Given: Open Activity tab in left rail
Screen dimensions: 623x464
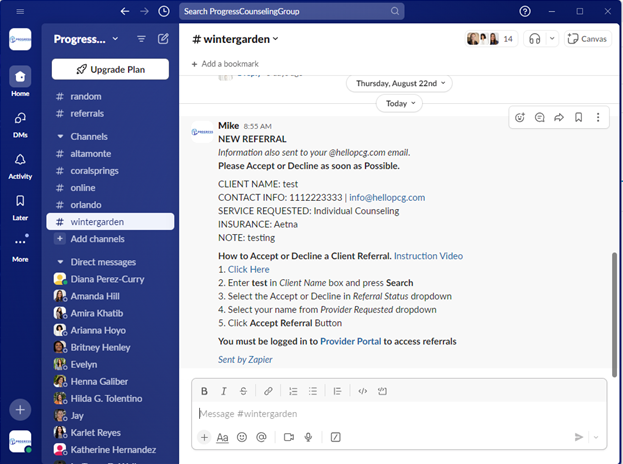Looking at the screenshot, I should [20, 165].
